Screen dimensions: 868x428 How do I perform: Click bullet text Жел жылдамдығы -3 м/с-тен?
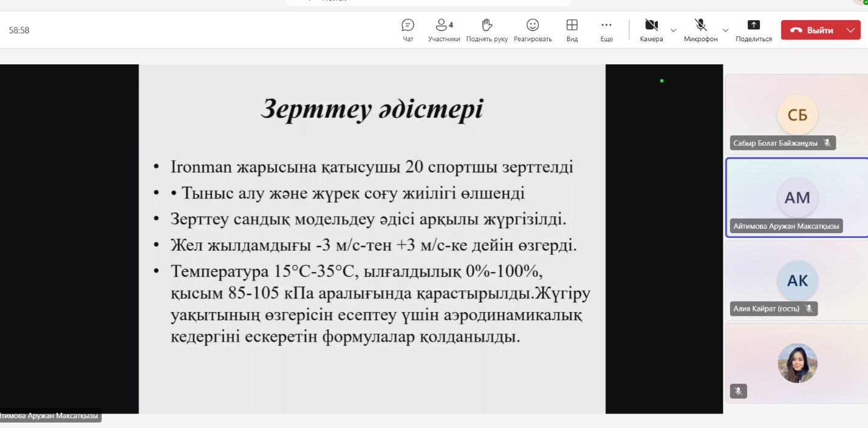[x=374, y=246]
